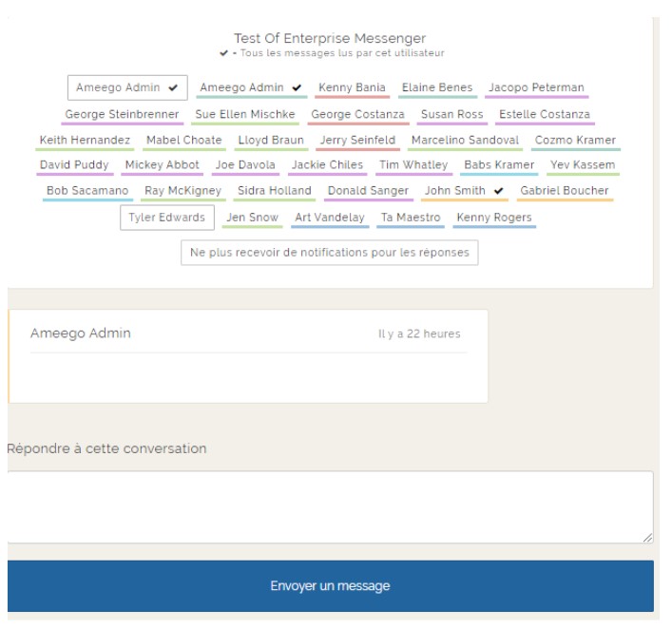672x628 pixels.
Task: Select the Kenny Bania recipient tag
Action: (x=352, y=88)
